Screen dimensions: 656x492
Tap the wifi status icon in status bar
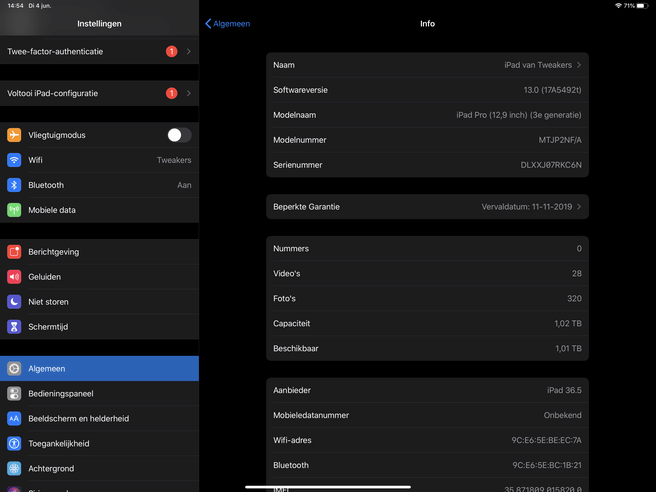(x=618, y=5)
